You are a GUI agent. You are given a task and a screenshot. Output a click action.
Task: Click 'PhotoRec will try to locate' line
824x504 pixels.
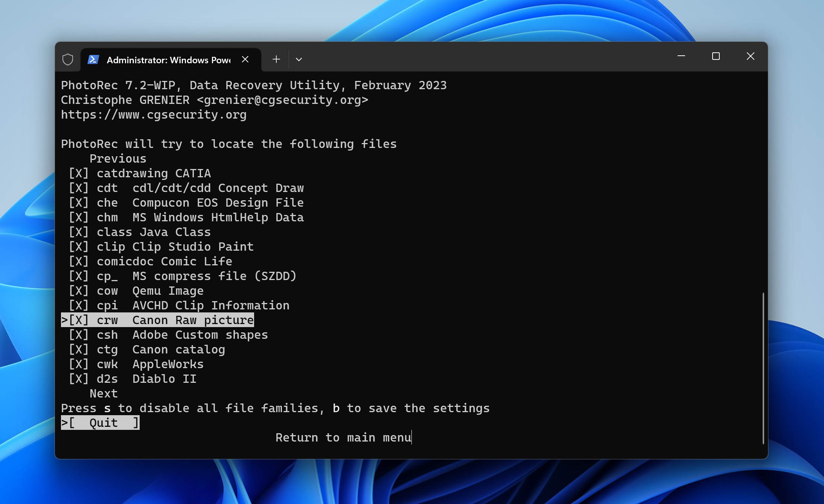(x=229, y=144)
